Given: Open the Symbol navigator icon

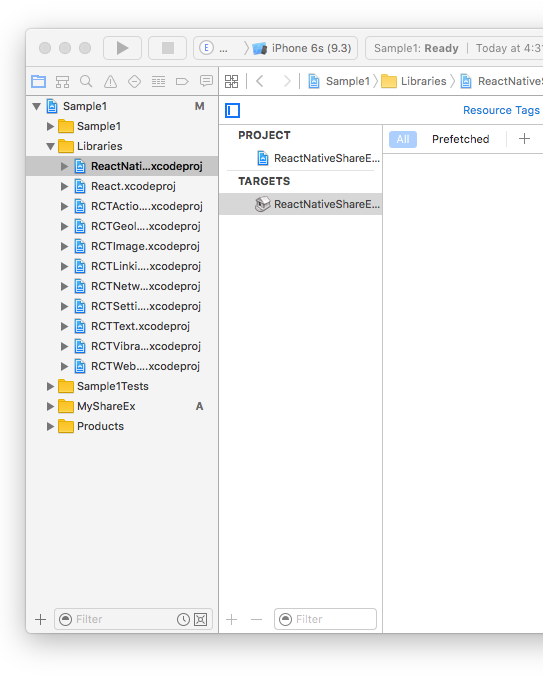Looking at the screenshot, I should click(62, 81).
